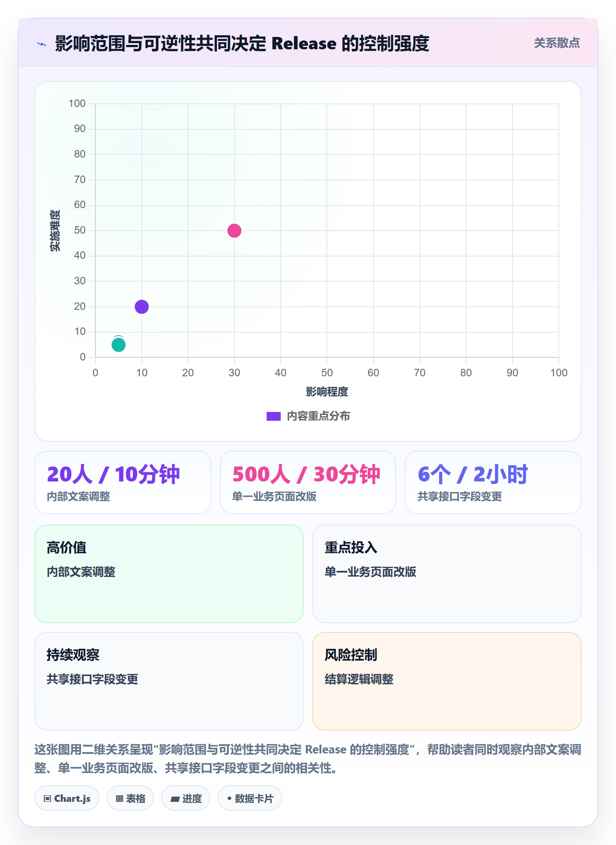Toggle the purple legend swatch for 内容重点分布
Screen dimensions: 616x845
click(273, 416)
